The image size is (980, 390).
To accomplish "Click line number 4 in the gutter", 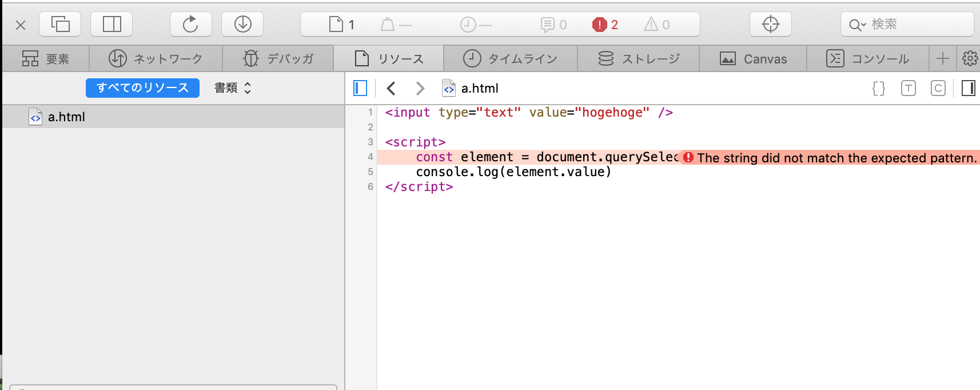I will (x=371, y=157).
